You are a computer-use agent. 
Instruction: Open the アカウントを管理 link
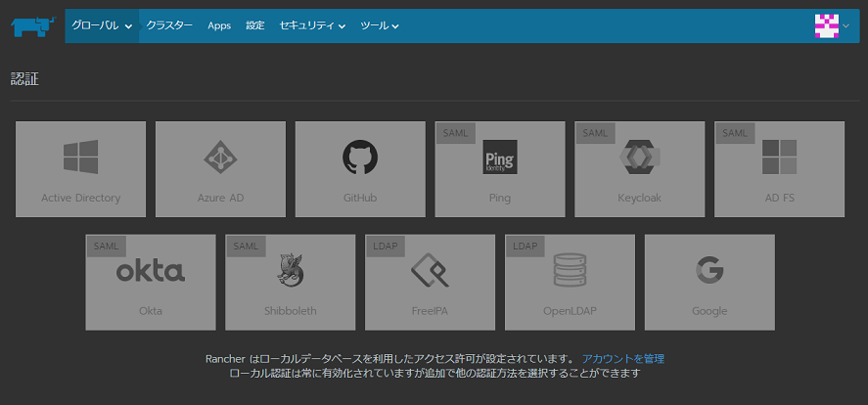tap(622, 358)
